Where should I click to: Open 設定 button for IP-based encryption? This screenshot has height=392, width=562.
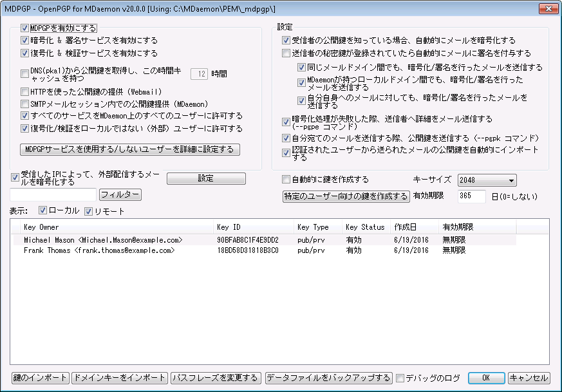pyautogui.click(x=205, y=178)
